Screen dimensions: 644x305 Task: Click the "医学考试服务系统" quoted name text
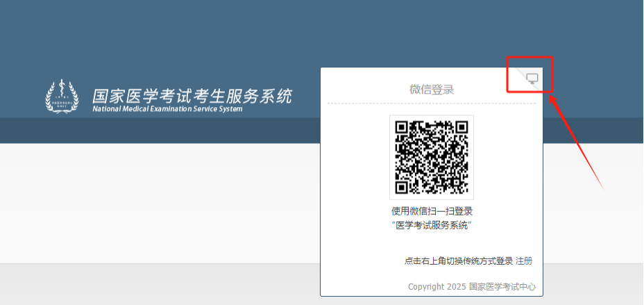(x=432, y=225)
